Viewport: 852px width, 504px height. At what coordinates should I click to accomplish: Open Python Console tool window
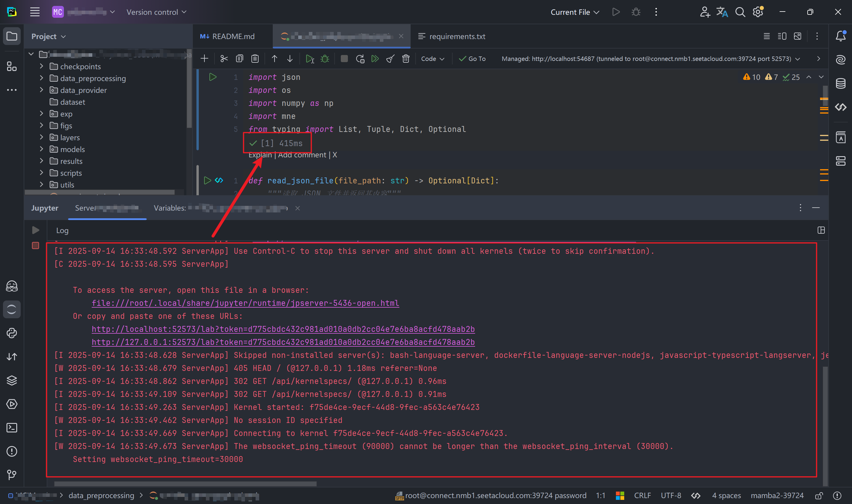click(x=12, y=333)
